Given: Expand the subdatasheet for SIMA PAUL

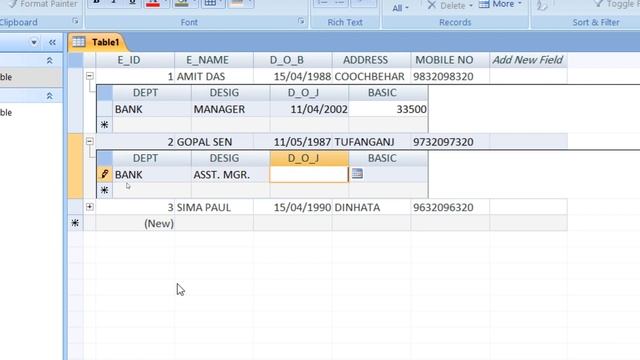Looking at the screenshot, I should click(89, 207).
